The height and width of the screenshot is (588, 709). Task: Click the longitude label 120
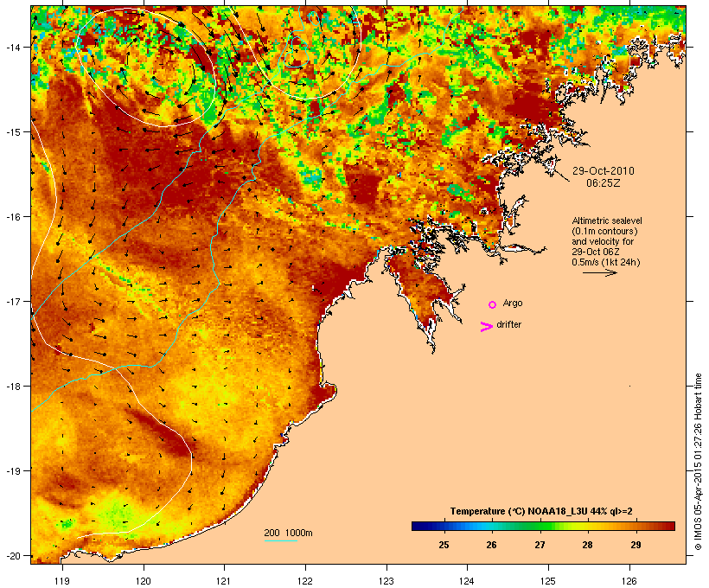(x=144, y=581)
